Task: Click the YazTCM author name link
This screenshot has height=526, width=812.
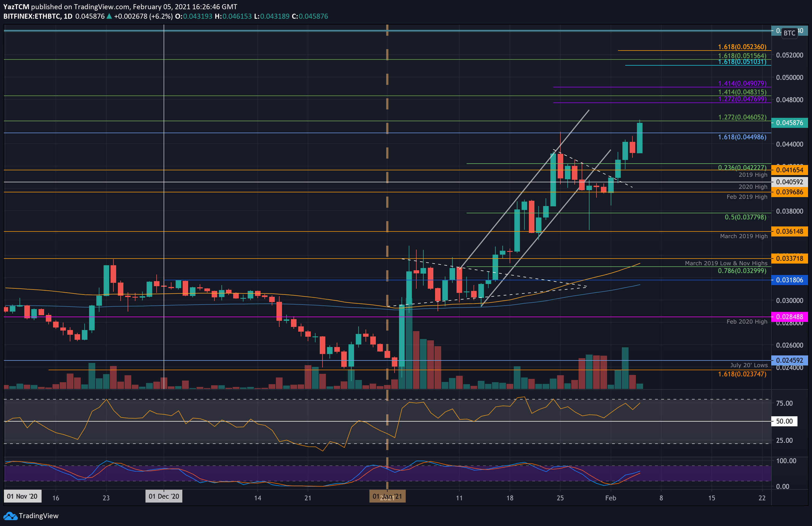Action: click(16, 6)
